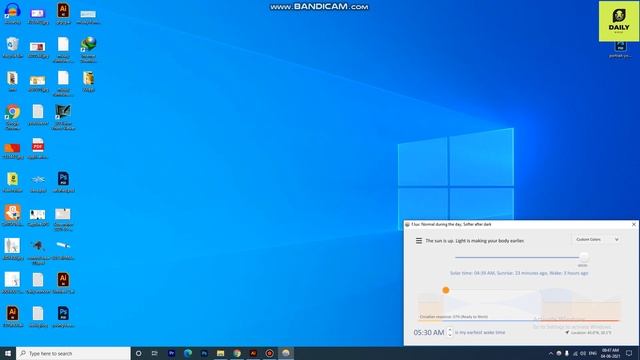
Task: Open volume control in the system tray
Action: (583, 353)
